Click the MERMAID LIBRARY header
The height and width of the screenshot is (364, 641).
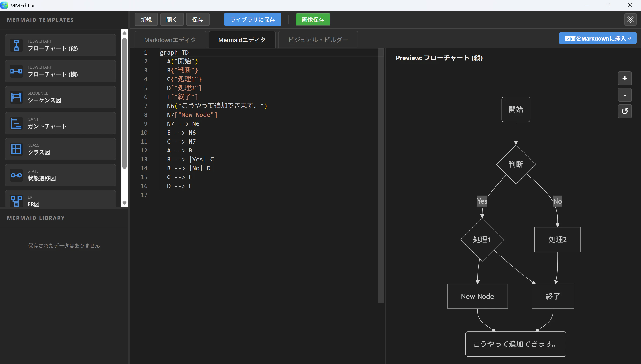(x=36, y=218)
